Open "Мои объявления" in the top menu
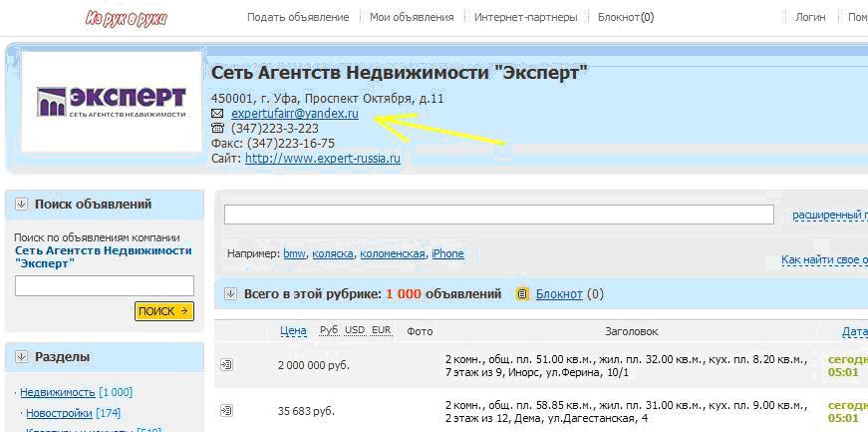 pyautogui.click(x=412, y=17)
